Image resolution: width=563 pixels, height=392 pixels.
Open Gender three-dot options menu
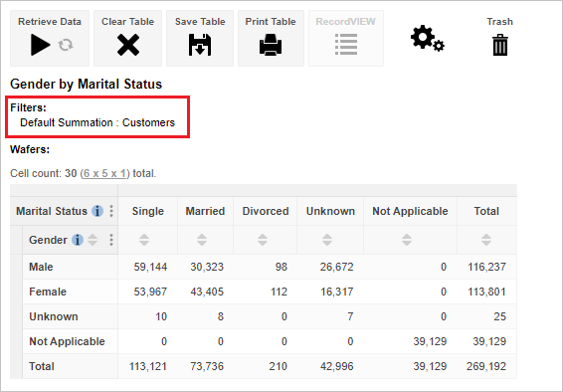(x=111, y=240)
